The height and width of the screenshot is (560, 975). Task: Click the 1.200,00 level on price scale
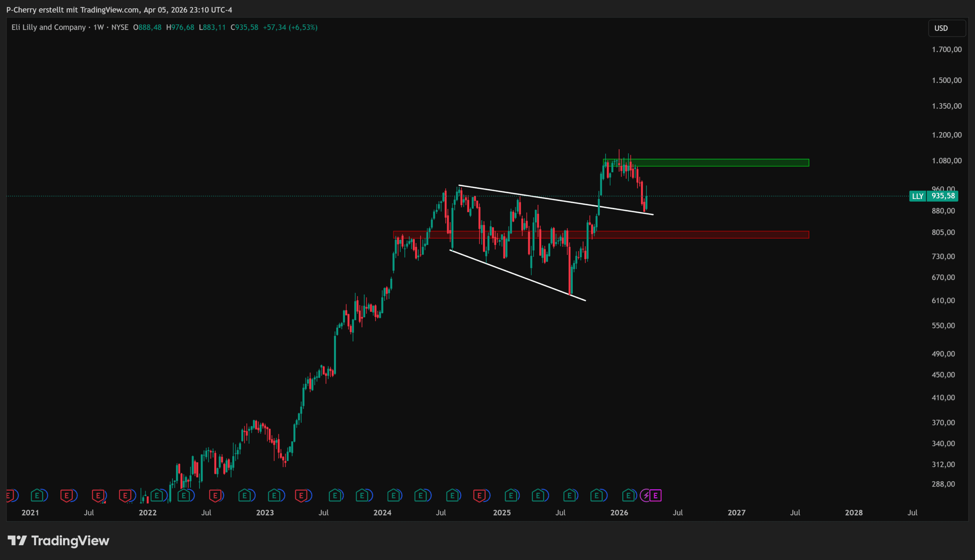tap(946, 135)
